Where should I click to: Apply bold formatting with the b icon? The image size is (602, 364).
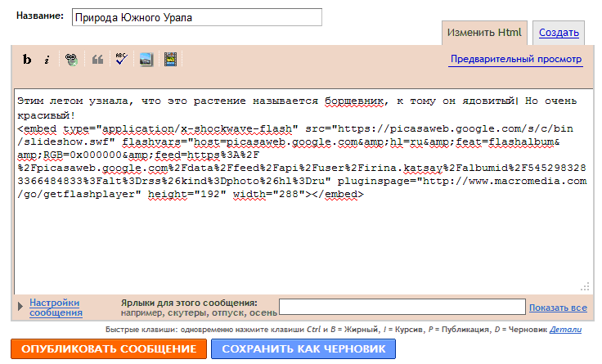(27, 60)
